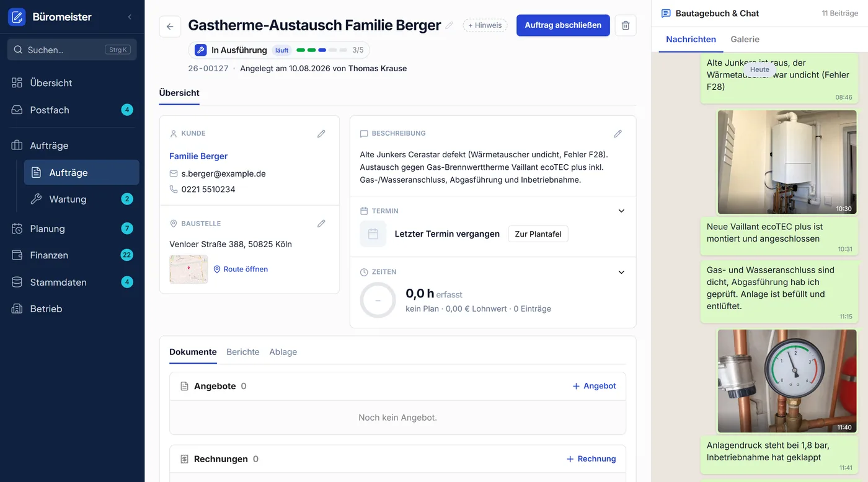868x482 pixels.
Task: Click the phone number 0221 5510234
Action: pyautogui.click(x=208, y=189)
